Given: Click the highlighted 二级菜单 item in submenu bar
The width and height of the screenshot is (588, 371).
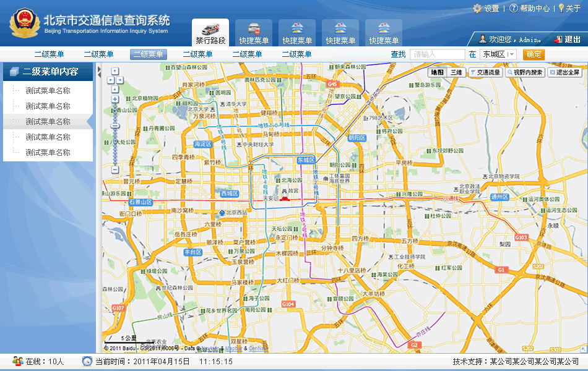Looking at the screenshot, I should click(149, 54).
